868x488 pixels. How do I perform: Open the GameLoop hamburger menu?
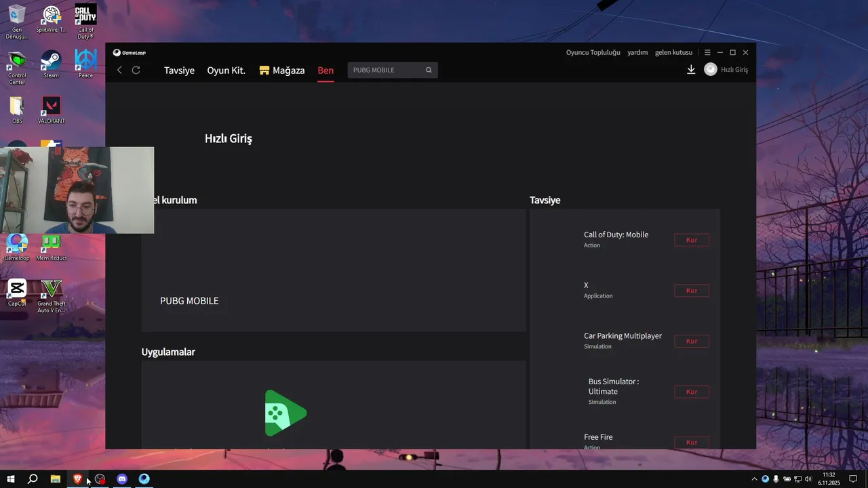click(x=707, y=52)
